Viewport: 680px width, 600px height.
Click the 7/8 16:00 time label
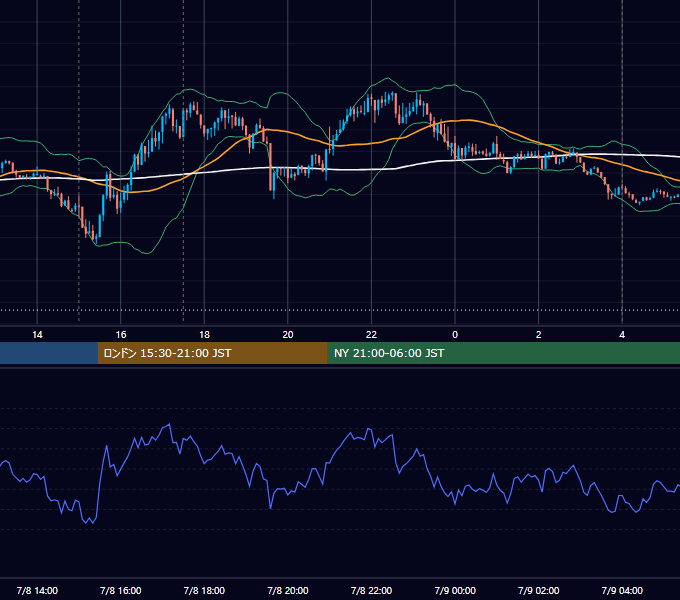pyautogui.click(x=121, y=590)
